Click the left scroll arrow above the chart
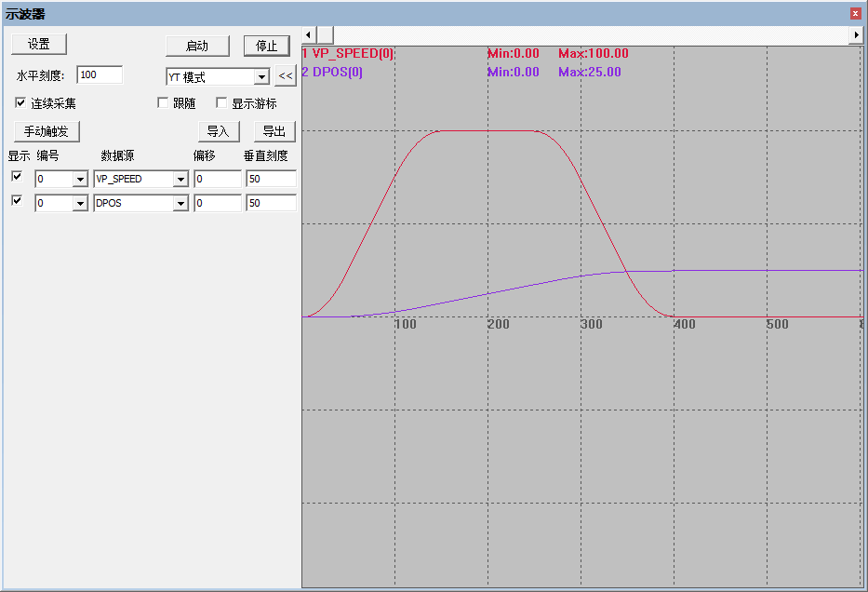Image resolution: width=868 pixels, height=592 pixels. 307,34
